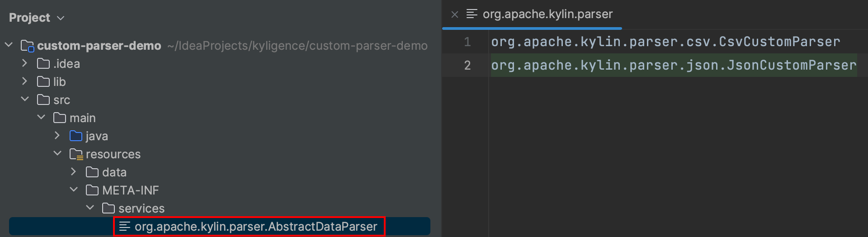Click the resources folder icon
Image resolution: width=868 pixels, height=237 pixels.
(76, 154)
